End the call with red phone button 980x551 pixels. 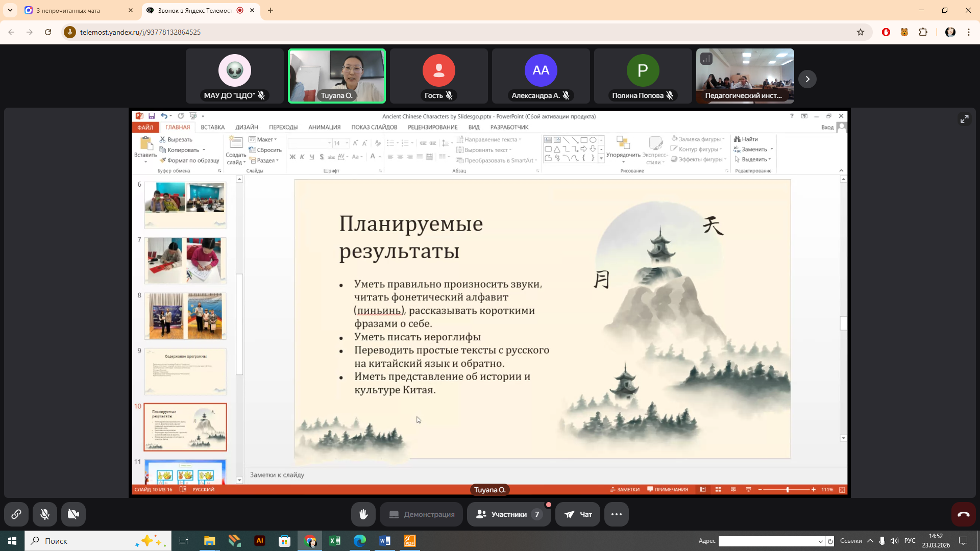(963, 514)
